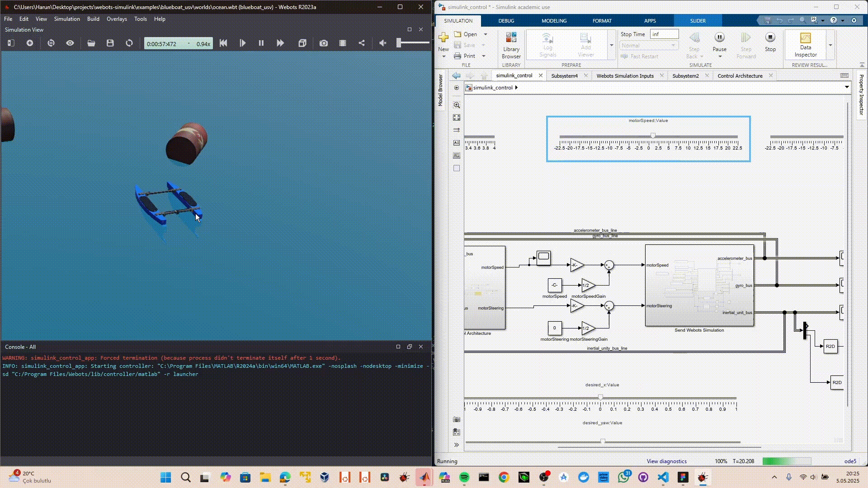Click the Zoom In palette icon
Image resolution: width=868 pixels, height=488 pixels.
[457, 105]
